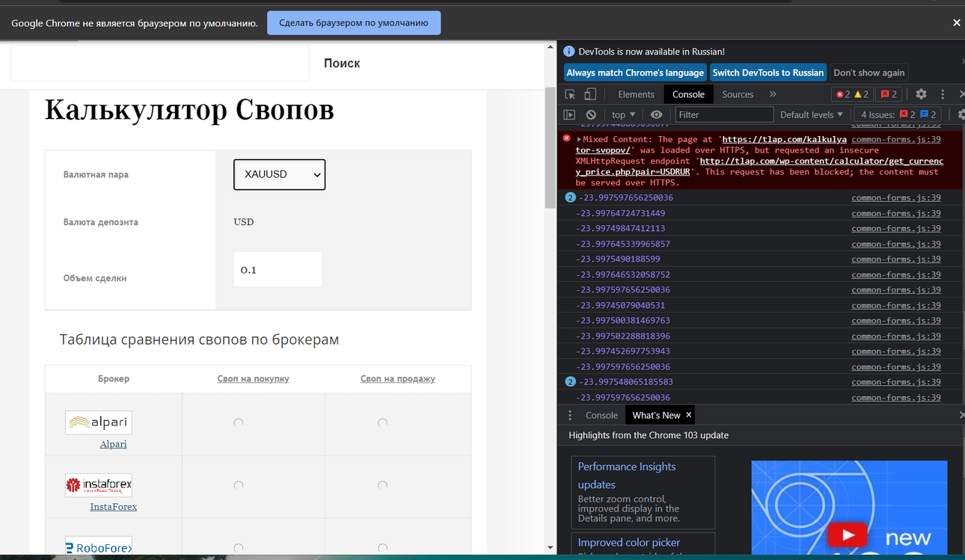Click the Объем сделки input showing 0.1

pyautogui.click(x=278, y=269)
